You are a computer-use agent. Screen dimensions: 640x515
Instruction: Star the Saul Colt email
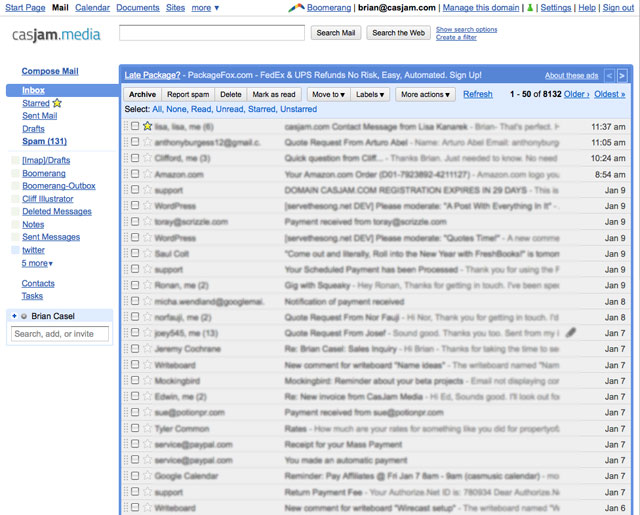[147, 253]
